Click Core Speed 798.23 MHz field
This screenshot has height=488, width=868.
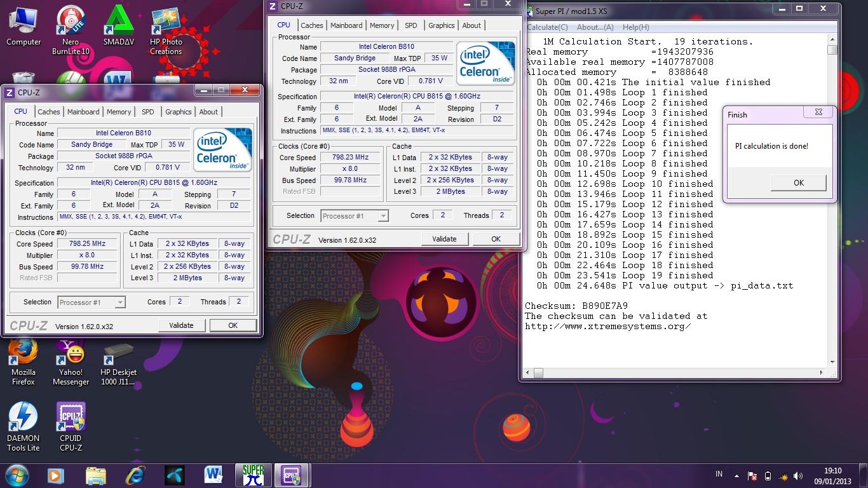click(351, 158)
